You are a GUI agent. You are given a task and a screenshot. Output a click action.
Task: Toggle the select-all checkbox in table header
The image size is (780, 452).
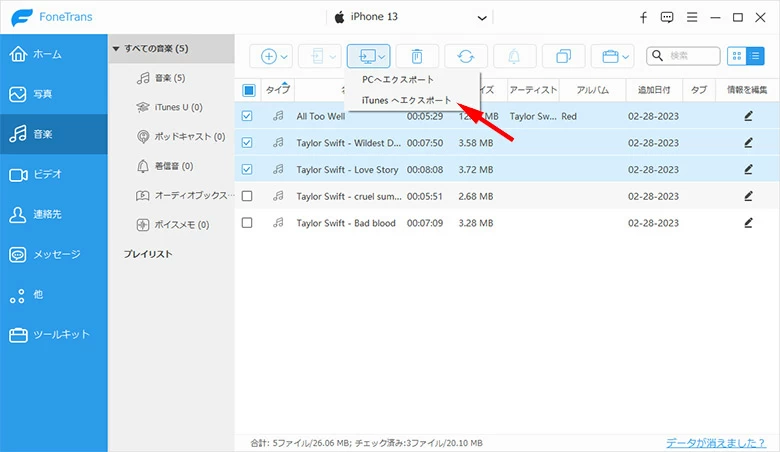coord(247,90)
